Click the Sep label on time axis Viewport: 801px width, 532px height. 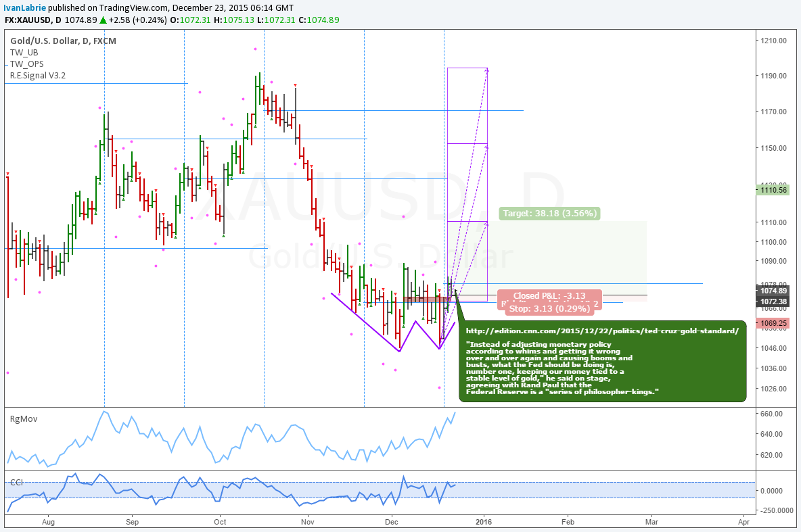coord(133,523)
